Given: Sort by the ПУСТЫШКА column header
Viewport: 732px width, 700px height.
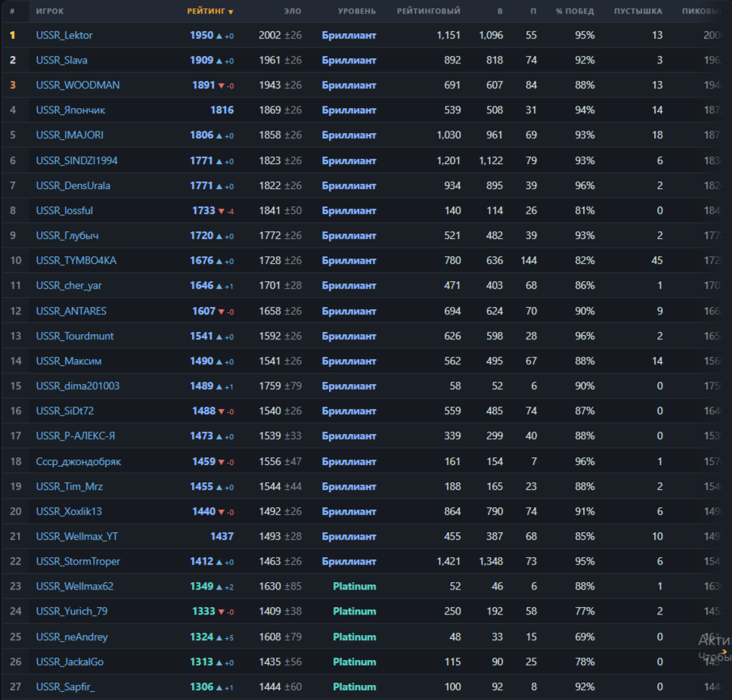Looking at the screenshot, I should click(637, 11).
